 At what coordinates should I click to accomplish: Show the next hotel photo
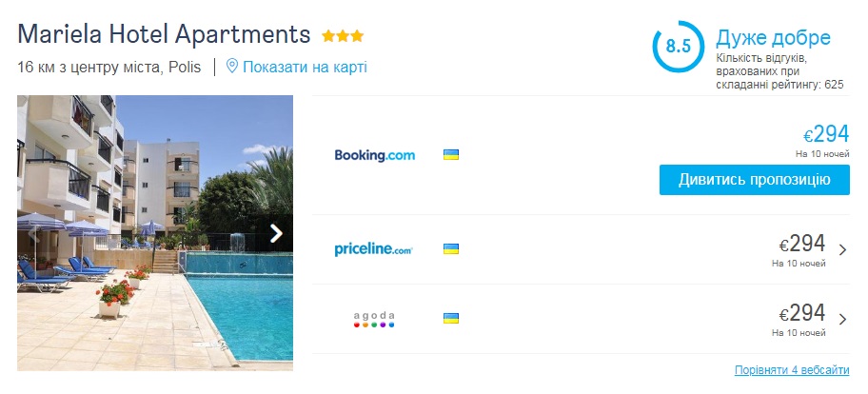point(276,233)
